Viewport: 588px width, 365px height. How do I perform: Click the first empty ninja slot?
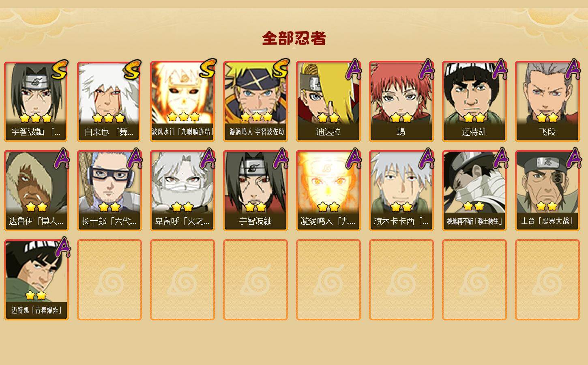tap(109, 280)
